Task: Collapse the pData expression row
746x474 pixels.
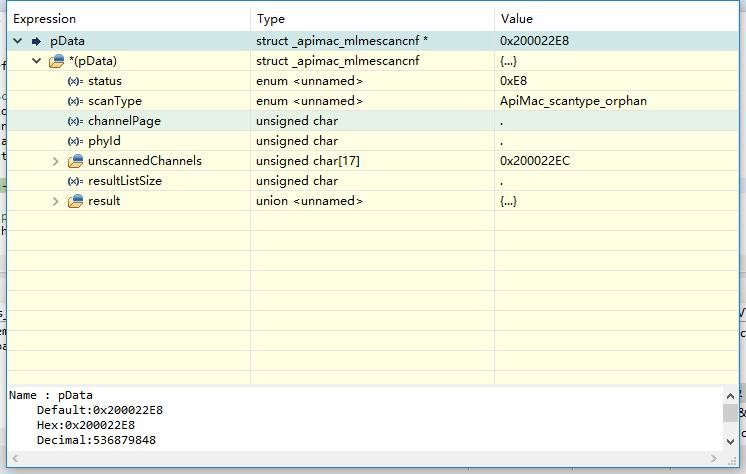Action: (18, 41)
